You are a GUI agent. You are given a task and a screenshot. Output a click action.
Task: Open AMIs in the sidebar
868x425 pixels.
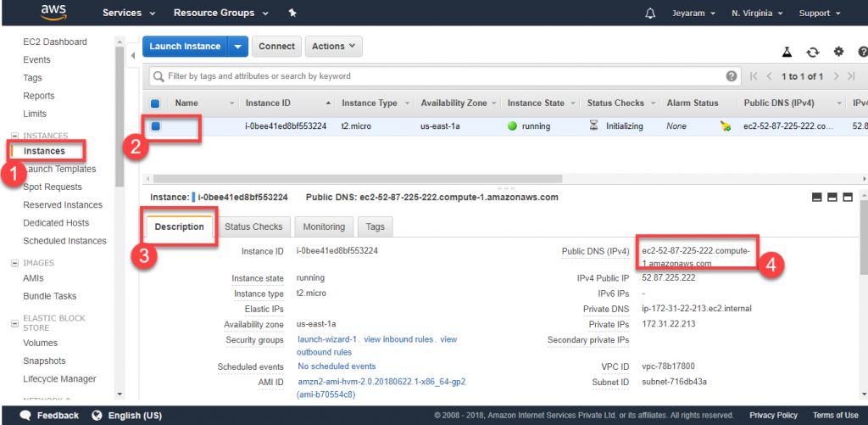coord(33,278)
